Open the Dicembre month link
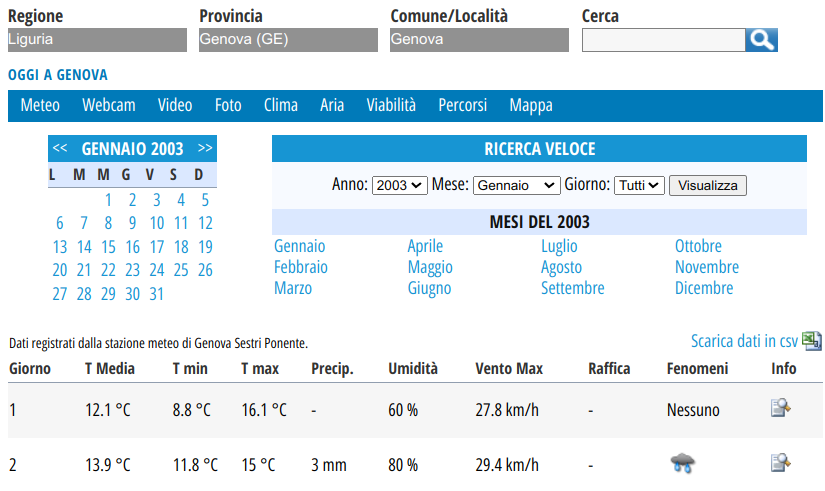This screenshot has height=491, width=825. 704,288
